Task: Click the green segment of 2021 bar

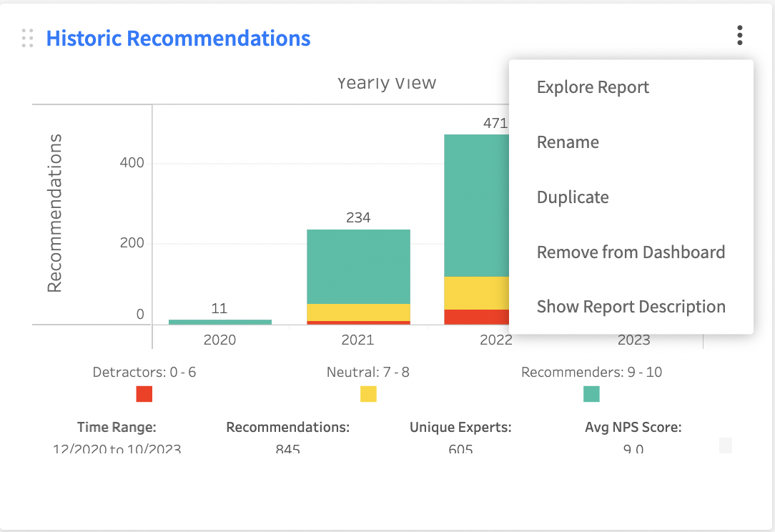Action: (x=358, y=267)
